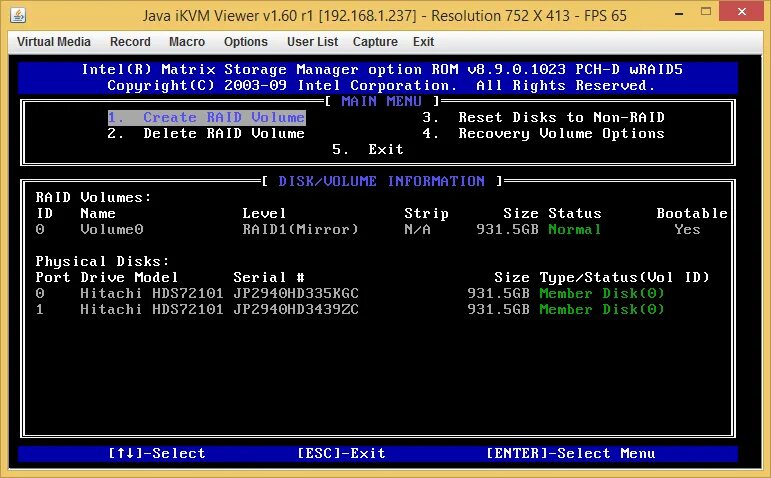
Task: Click the Intel copyright line
Action: tap(382, 86)
